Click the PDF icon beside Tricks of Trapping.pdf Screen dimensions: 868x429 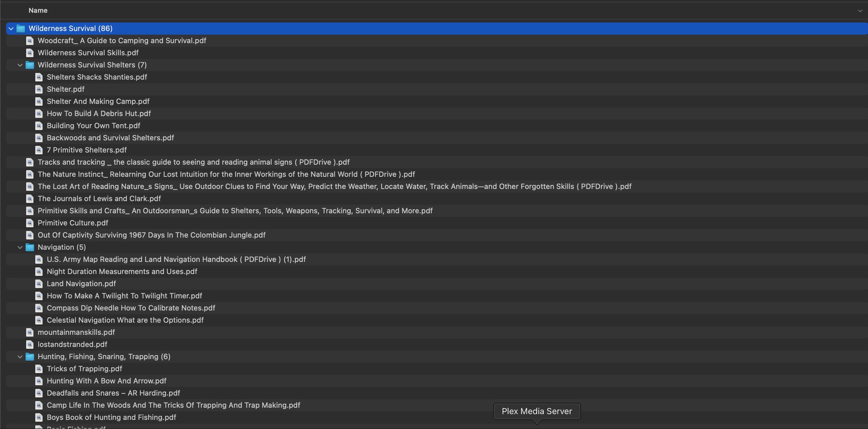39,369
